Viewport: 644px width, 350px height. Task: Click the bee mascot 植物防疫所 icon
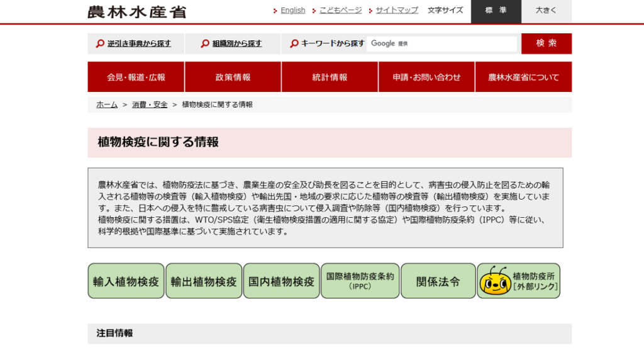(x=495, y=281)
